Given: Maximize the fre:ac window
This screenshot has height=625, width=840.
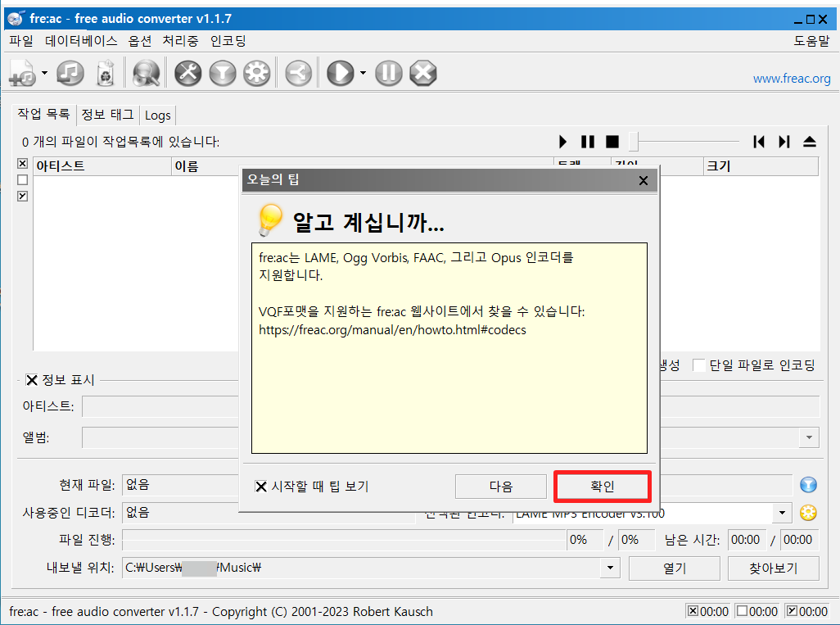Looking at the screenshot, I should point(811,20).
